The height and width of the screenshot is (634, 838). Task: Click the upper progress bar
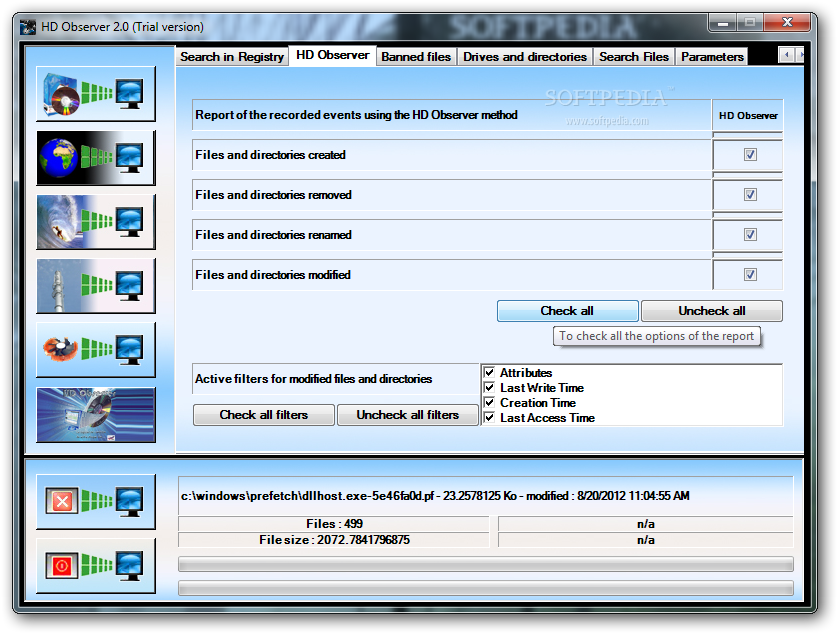(486, 563)
